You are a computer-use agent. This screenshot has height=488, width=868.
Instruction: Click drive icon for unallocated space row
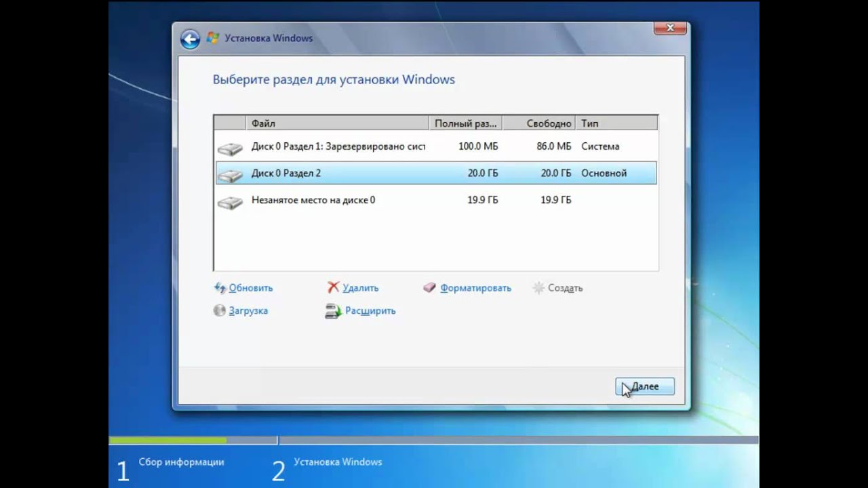click(231, 203)
